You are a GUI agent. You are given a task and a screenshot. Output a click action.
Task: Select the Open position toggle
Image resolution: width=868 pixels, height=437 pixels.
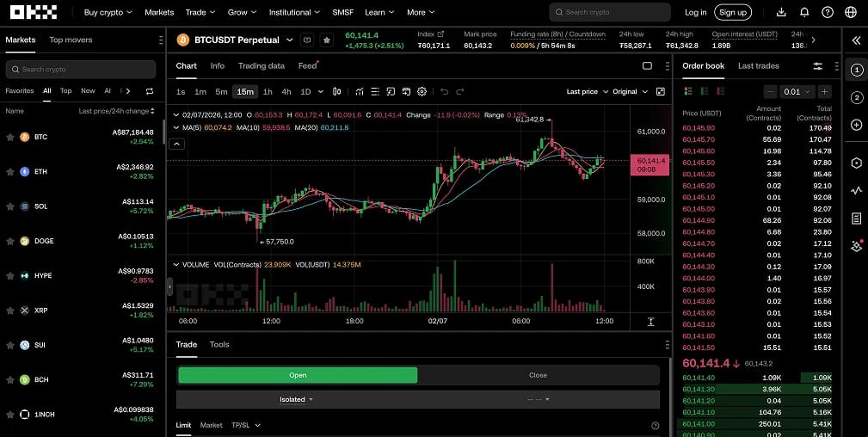point(298,375)
